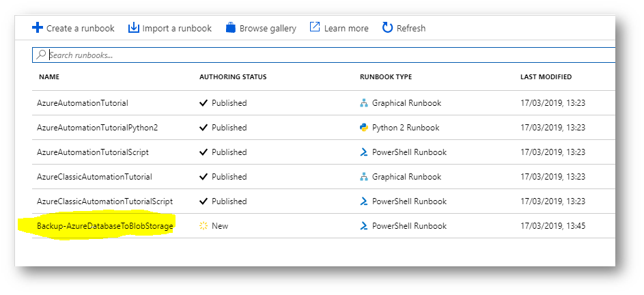Click the Import a runbook arrow icon
This screenshot has height=295, width=644.
133,28
